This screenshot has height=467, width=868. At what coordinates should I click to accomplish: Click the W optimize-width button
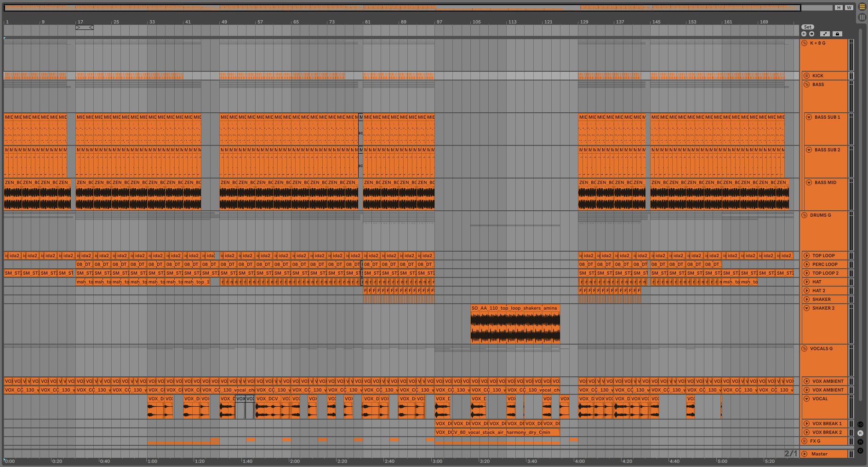[x=849, y=7]
